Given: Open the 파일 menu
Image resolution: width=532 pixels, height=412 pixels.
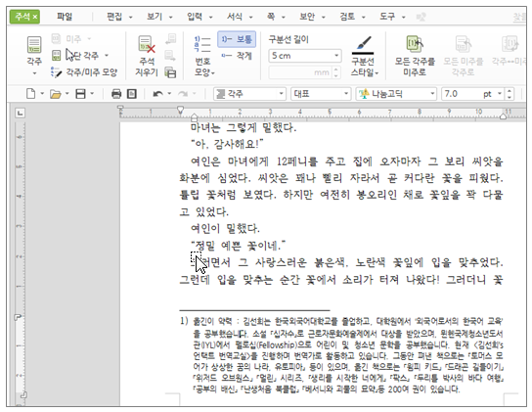Looking at the screenshot, I should pos(65,17).
